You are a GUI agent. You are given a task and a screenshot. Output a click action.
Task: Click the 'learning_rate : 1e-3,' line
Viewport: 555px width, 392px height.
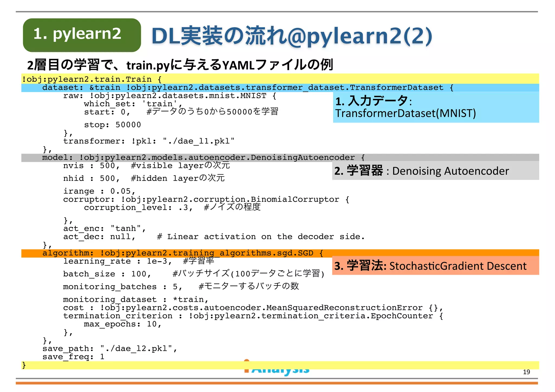click(139, 261)
